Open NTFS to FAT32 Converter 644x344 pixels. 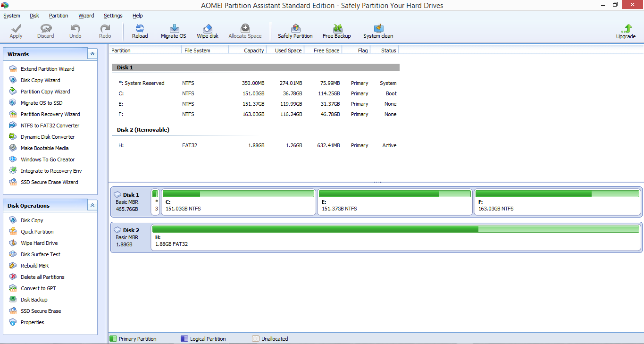click(44, 126)
